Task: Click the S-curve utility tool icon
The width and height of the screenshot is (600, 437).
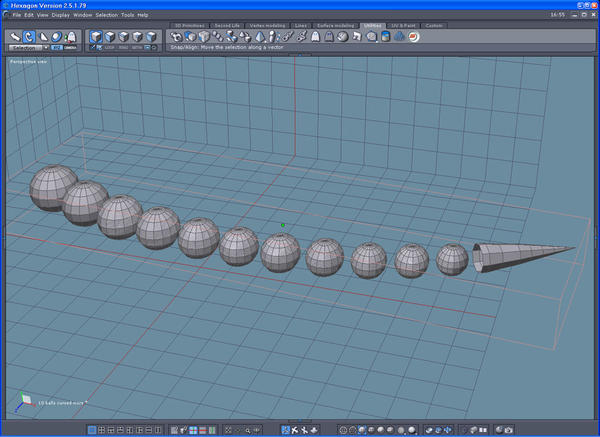Action: (x=302, y=37)
